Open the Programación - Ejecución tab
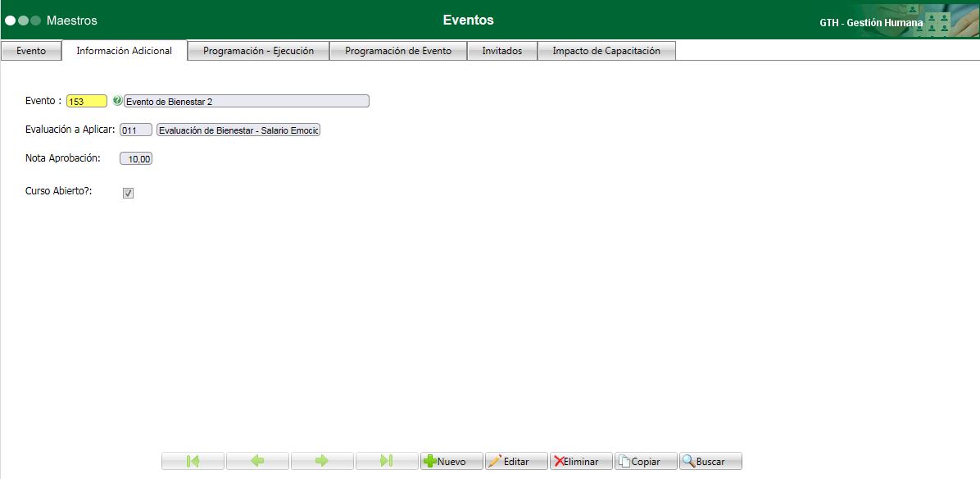980x479 pixels. [259, 52]
